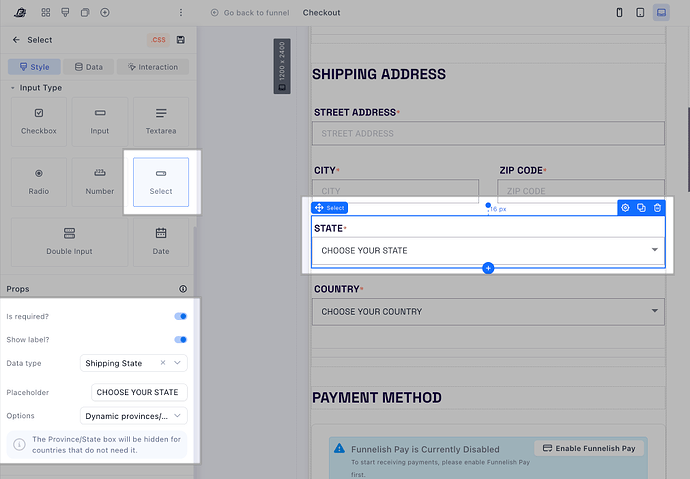Screen dimensions: 690x479
Task: Toggle the Is required switch
Action: coord(180,316)
